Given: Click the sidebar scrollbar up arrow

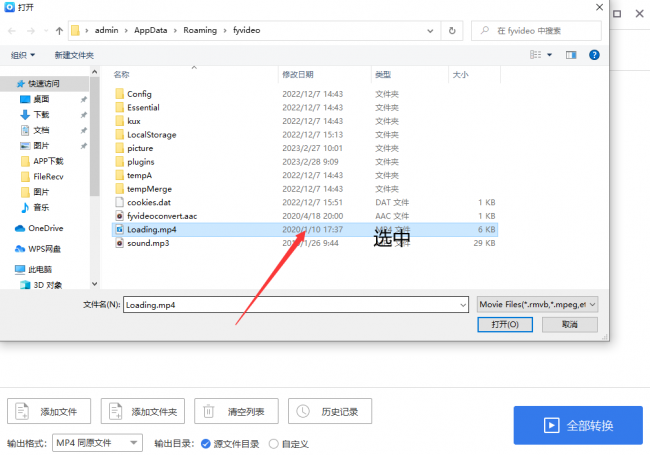Looking at the screenshot, I should coord(95,72).
